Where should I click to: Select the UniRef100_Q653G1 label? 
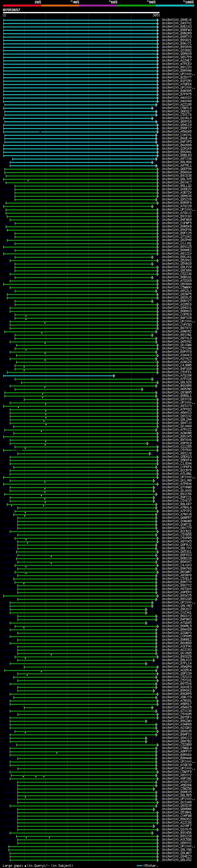177,551
